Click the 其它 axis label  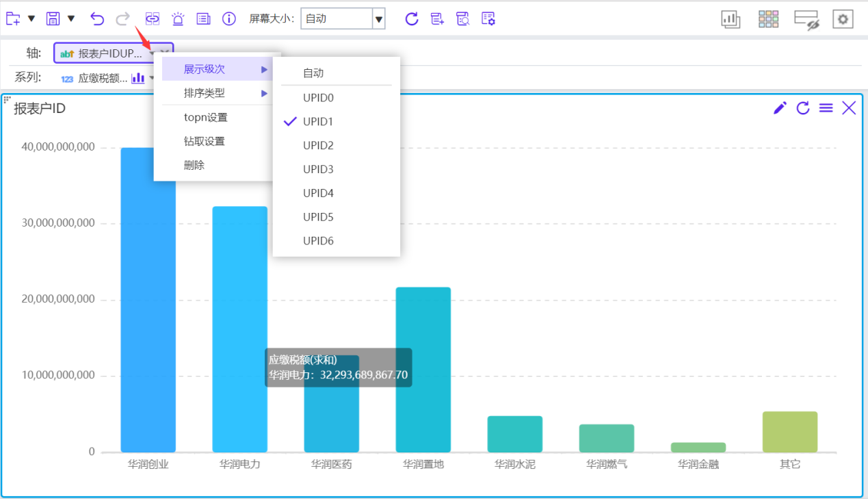[x=790, y=464]
